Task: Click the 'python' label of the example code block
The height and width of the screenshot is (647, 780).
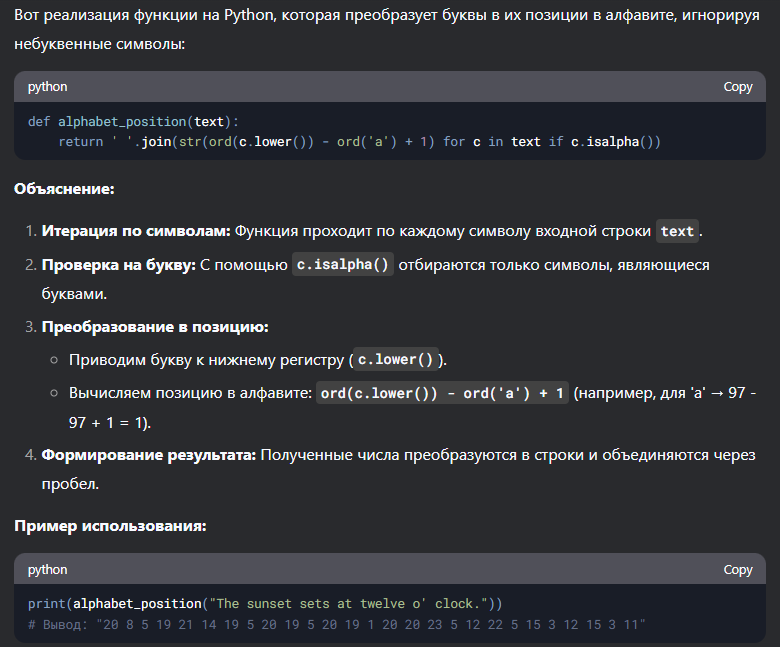Action: tap(47, 569)
